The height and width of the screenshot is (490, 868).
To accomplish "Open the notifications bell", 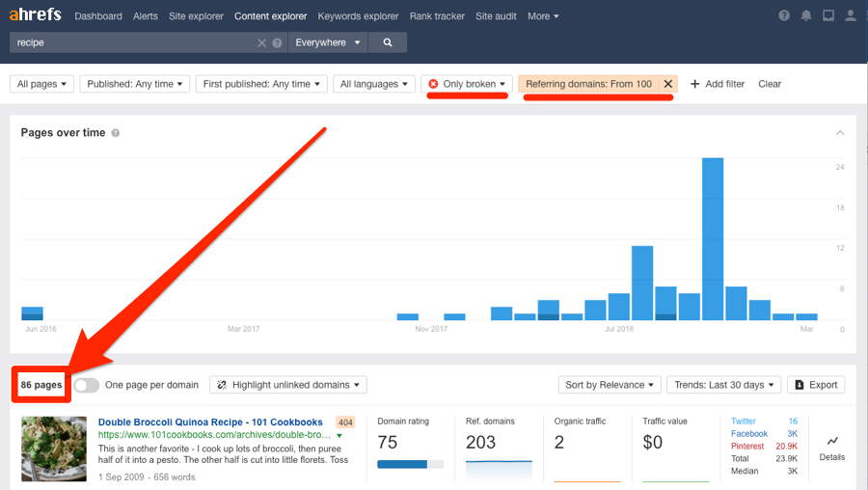I will coord(805,16).
